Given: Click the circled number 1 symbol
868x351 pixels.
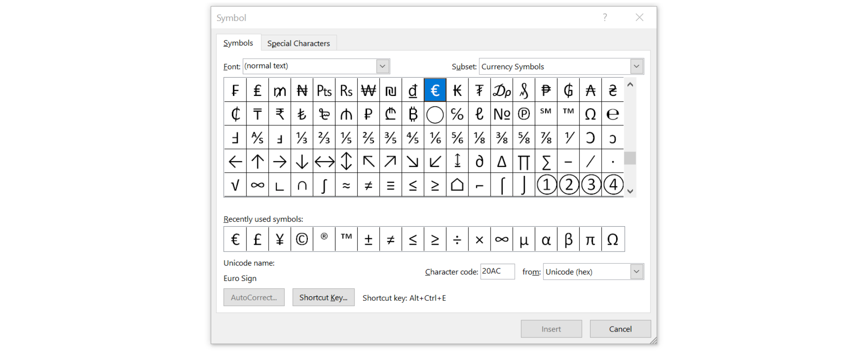Looking at the screenshot, I should (x=546, y=185).
